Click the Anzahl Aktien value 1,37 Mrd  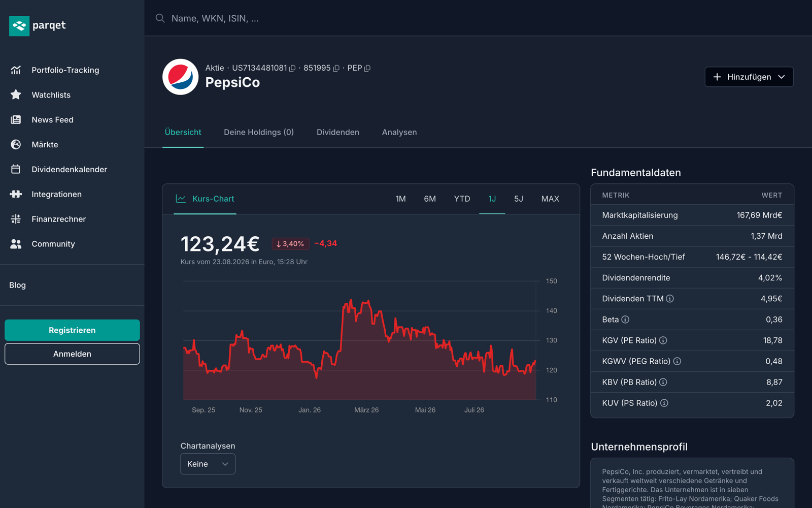tap(766, 236)
